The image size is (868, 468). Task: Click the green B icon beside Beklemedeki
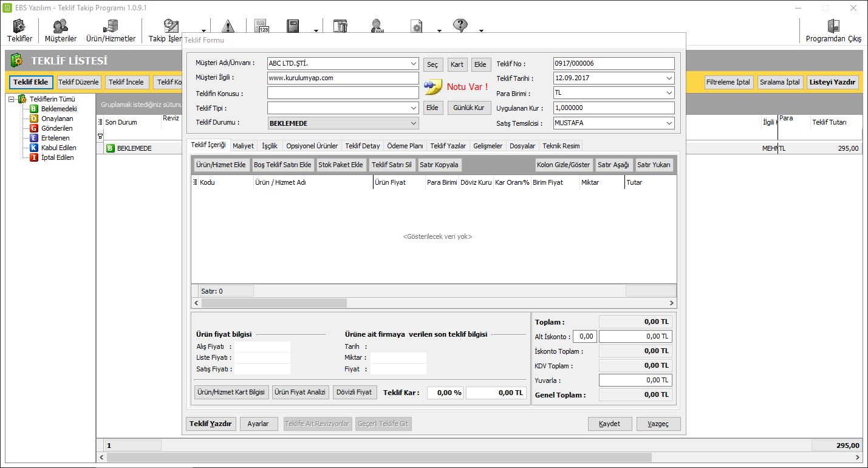click(35, 109)
